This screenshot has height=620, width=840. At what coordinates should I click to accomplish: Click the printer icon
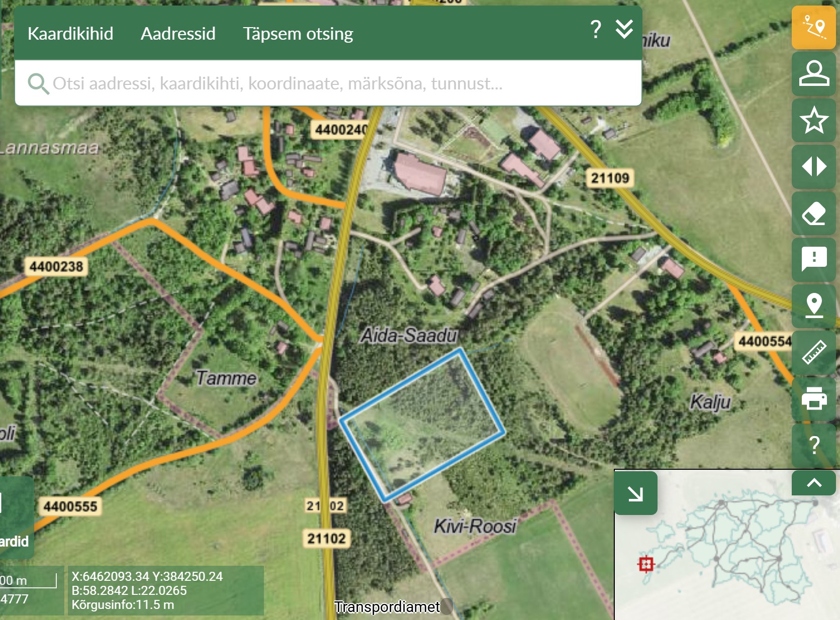[813, 399]
